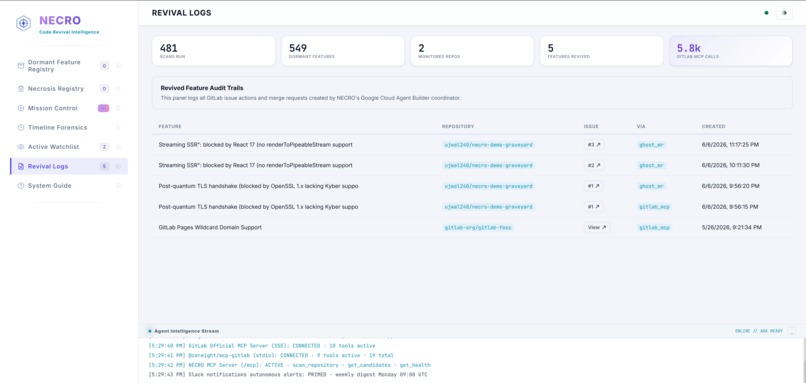Click gitlab_mcp tag in 5/26/2026 row
Image resolution: width=806 pixels, height=383 pixels.
(654, 227)
